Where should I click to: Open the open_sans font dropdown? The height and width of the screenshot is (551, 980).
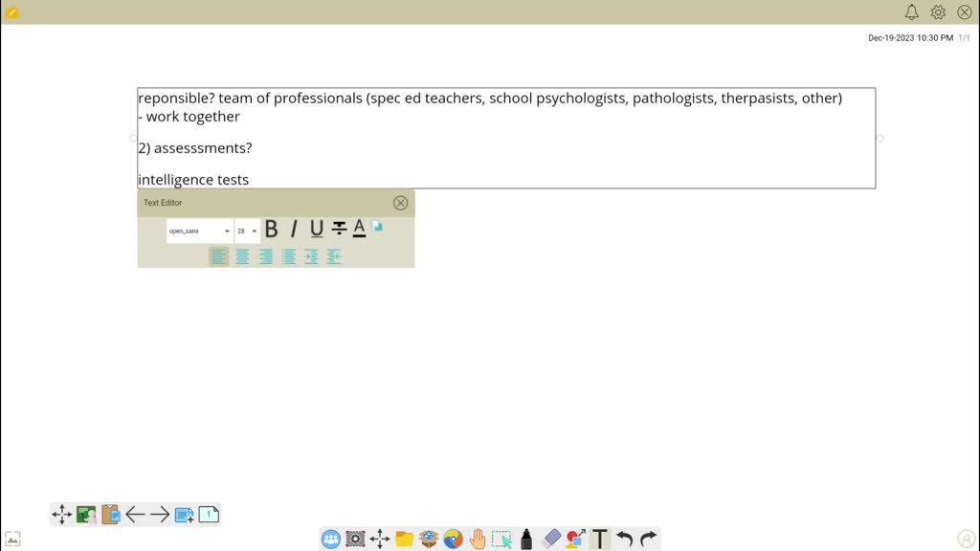click(196, 231)
